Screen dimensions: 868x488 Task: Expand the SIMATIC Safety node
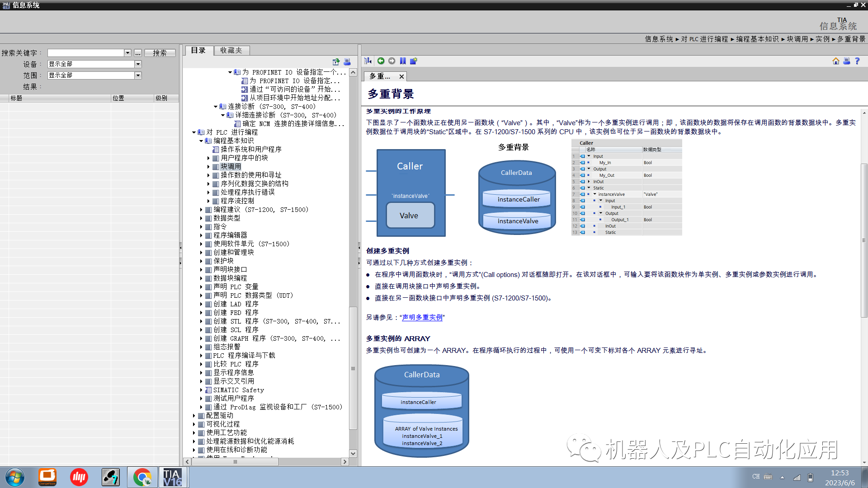click(201, 390)
